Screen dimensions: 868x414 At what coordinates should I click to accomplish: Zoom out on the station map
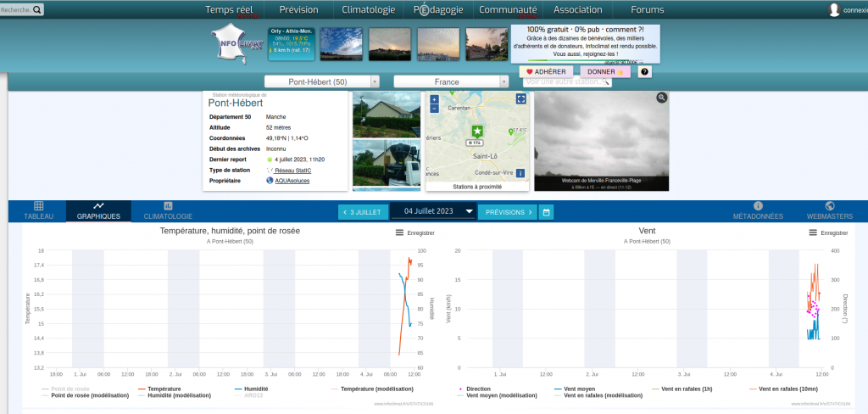pos(434,109)
